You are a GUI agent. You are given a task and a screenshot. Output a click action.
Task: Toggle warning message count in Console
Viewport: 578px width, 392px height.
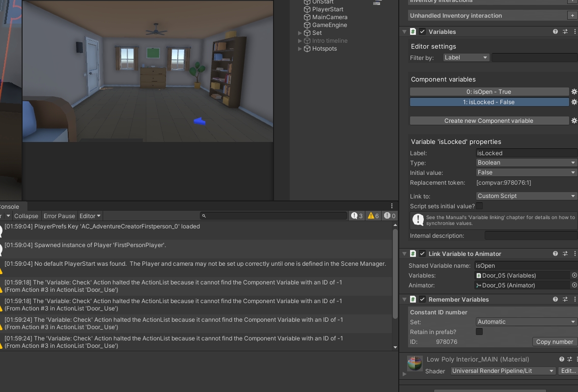[373, 216]
